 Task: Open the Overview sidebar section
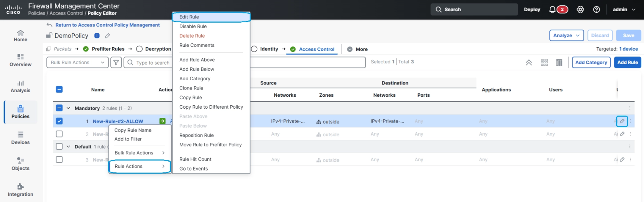[20, 60]
